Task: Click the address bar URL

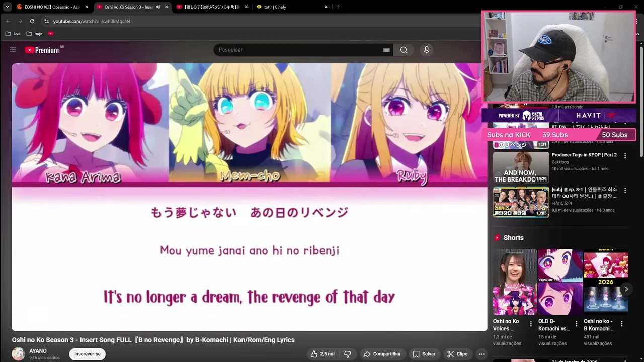Action: (92, 21)
